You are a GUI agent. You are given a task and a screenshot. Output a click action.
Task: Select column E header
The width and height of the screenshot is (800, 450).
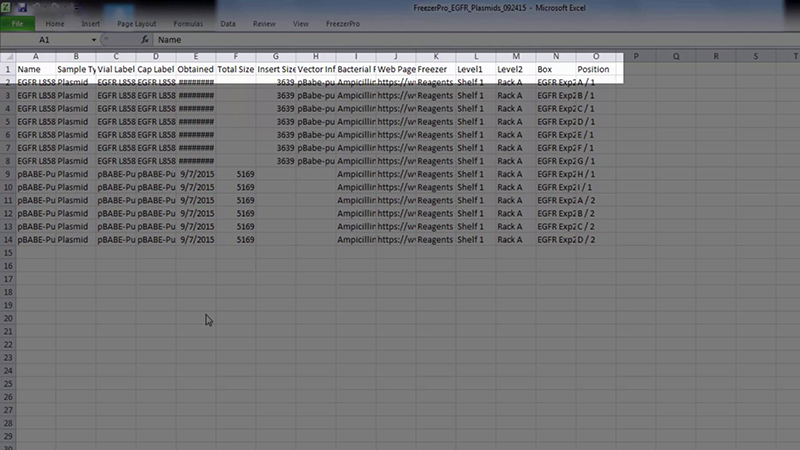click(x=196, y=56)
